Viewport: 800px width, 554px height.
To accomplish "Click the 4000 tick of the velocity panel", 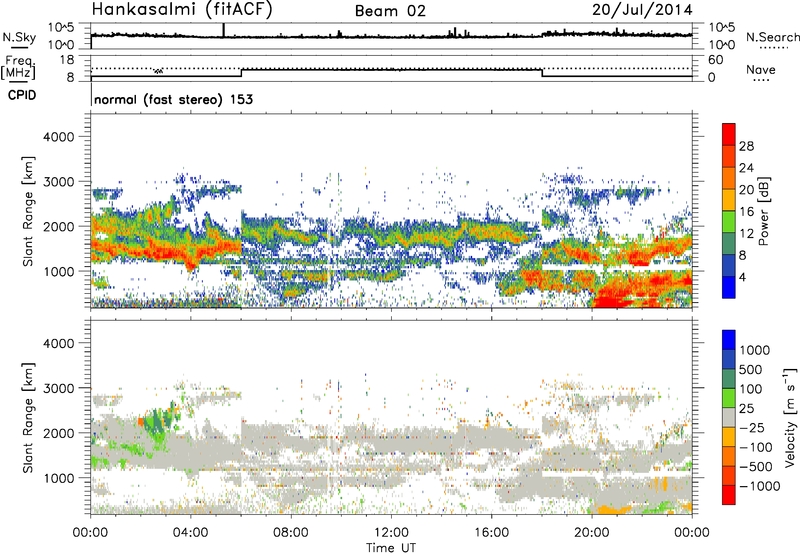I will pyautogui.click(x=58, y=343).
